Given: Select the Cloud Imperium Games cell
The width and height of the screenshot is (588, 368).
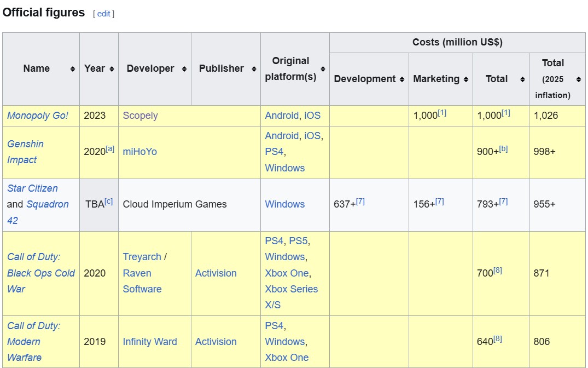Looking at the screenshot, I should tap(189, 205).
